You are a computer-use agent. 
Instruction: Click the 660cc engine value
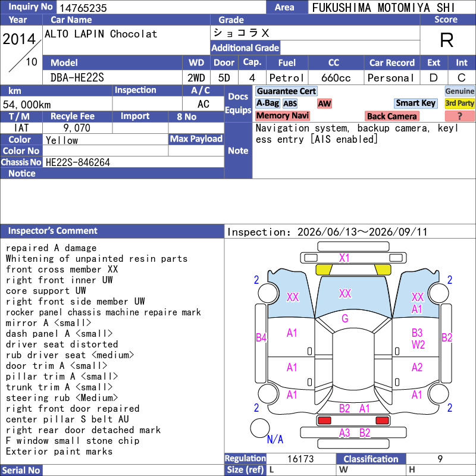pyautogui.click(x=336, y=78)
